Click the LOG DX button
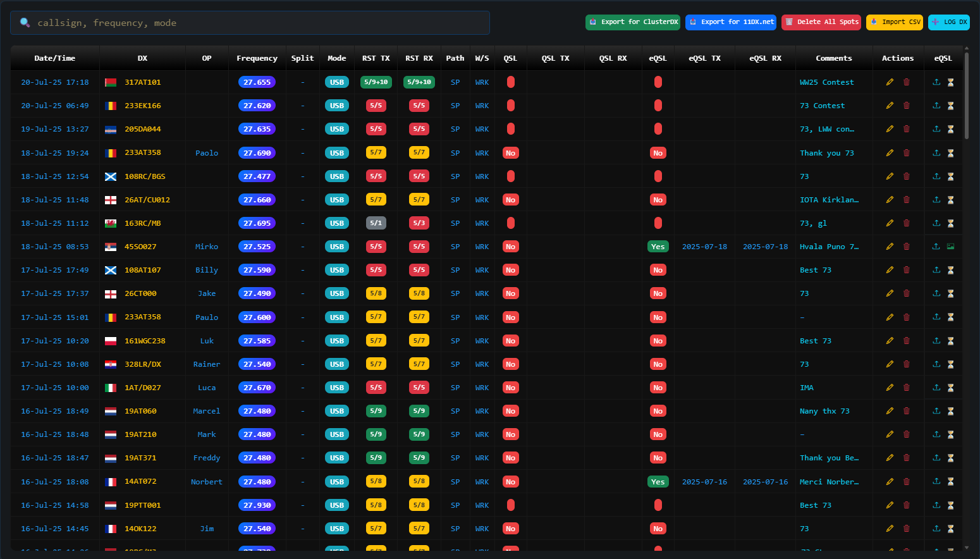 tap(949, 22)
